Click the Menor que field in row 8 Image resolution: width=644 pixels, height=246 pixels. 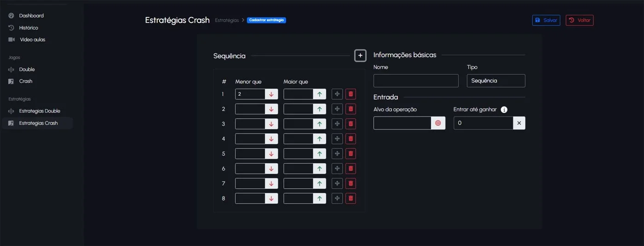coord(250,198)
